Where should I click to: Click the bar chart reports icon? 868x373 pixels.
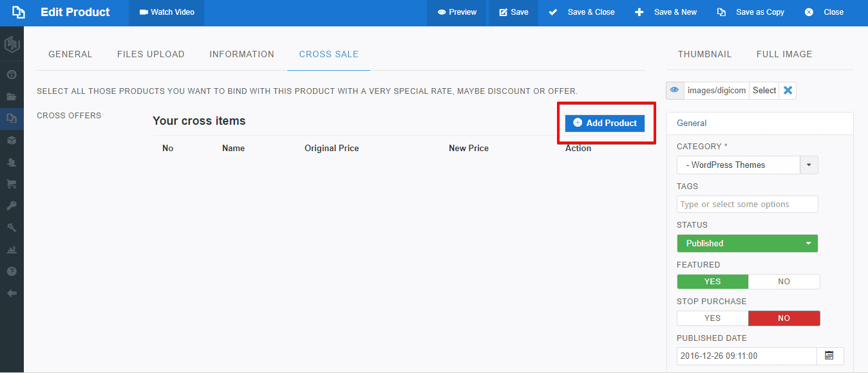[12, 250]
